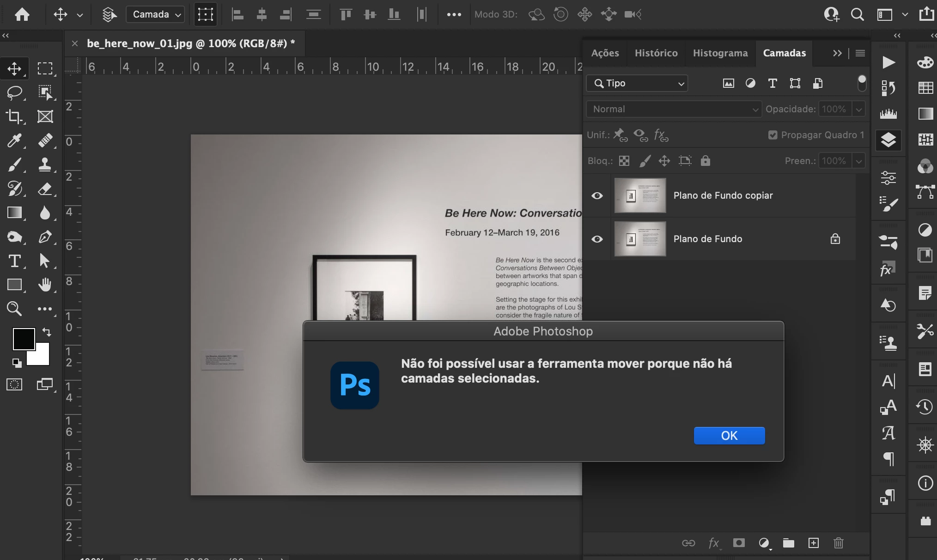937x560 pixels.
Task: Hide the Plano de Fundo layer
Action: [x=597, y=239]
